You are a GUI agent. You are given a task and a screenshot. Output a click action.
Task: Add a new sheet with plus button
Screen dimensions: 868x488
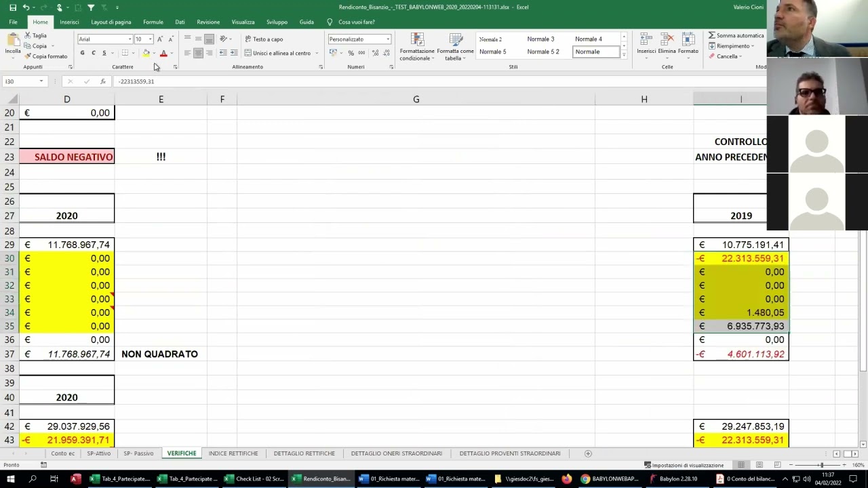tap(588, 453)
